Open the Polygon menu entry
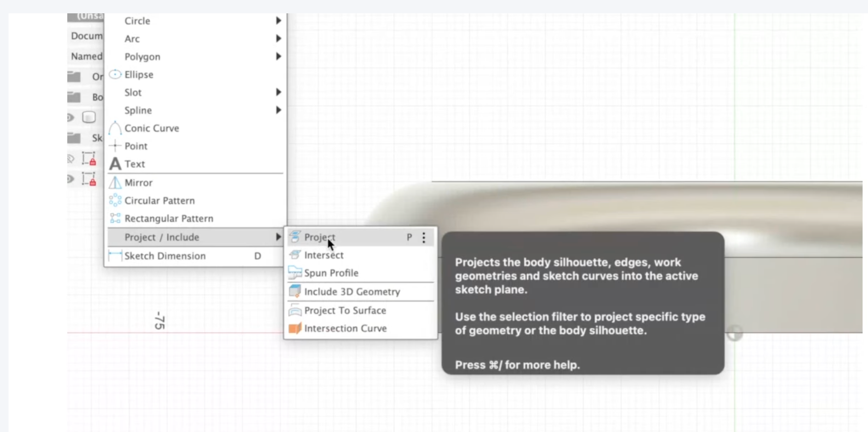Viewport: 868px width, 432px height. coord(196,57)
